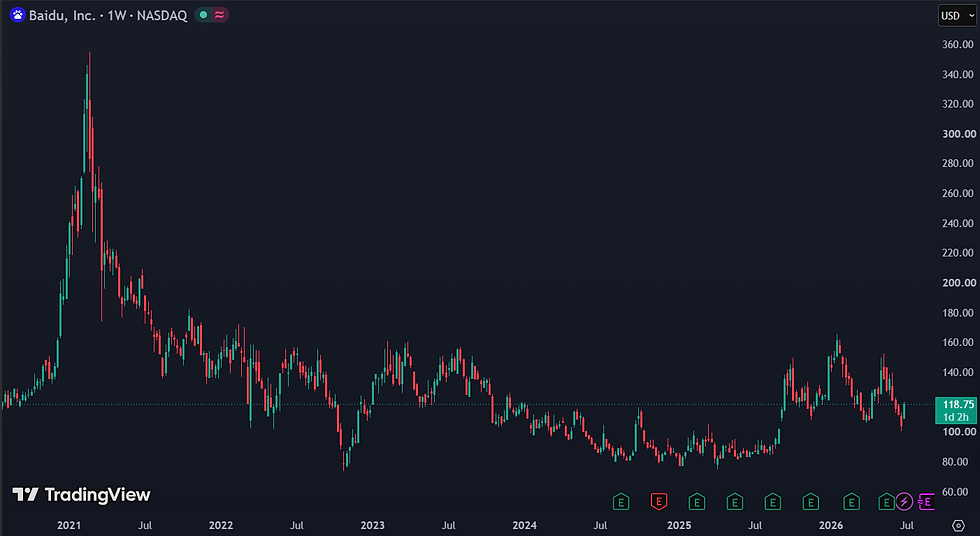The image size is (980, 536).
Task: Click green earnings marker right after the 2026 label
Action: [851, 501]
